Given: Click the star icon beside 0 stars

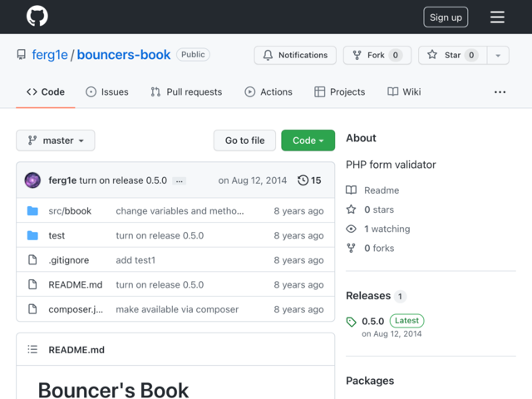Looking at the screenshot, I should pos(351,209).
